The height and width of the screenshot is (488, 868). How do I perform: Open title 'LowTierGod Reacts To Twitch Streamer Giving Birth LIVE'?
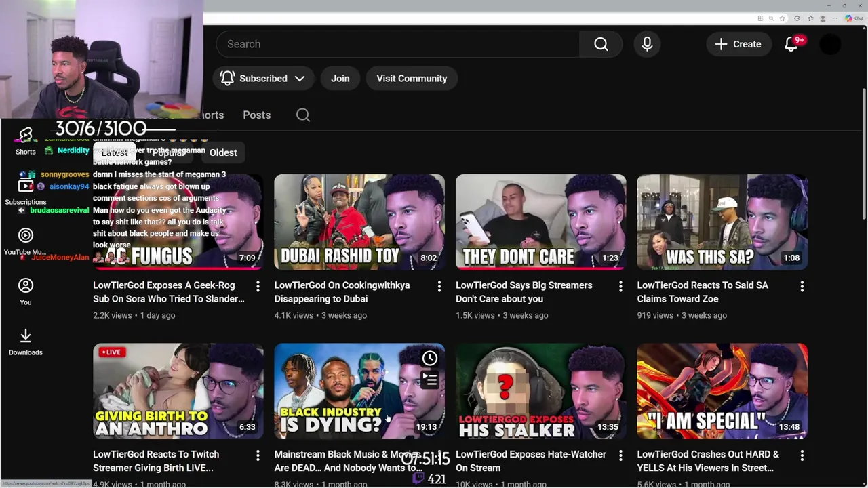tap(156, 461)
